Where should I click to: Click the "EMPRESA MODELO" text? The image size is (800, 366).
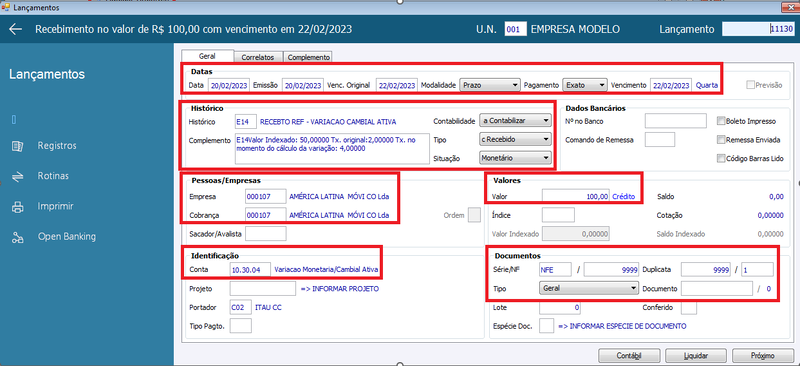pos(575,30)
